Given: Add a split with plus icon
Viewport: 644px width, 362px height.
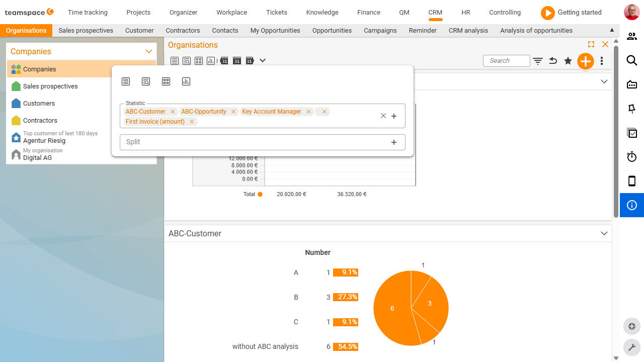Looking at the screenshot, I should coord(394,142).
